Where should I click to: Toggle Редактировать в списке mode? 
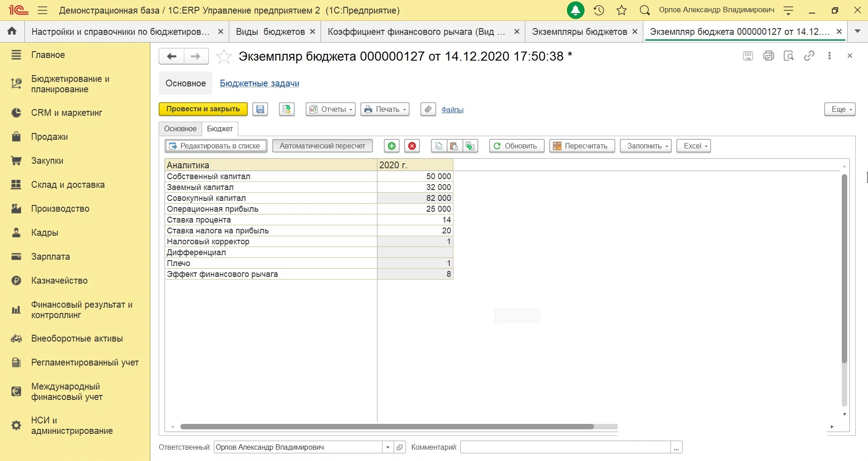pyautogui.click(x=216, y=146)
